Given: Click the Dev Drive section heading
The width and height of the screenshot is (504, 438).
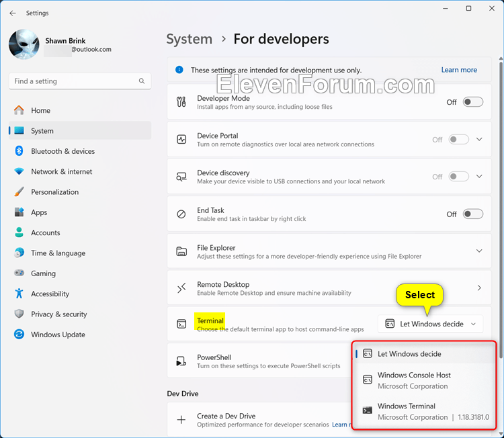Looking at the screenshot, I should click(x=183, y=394).
